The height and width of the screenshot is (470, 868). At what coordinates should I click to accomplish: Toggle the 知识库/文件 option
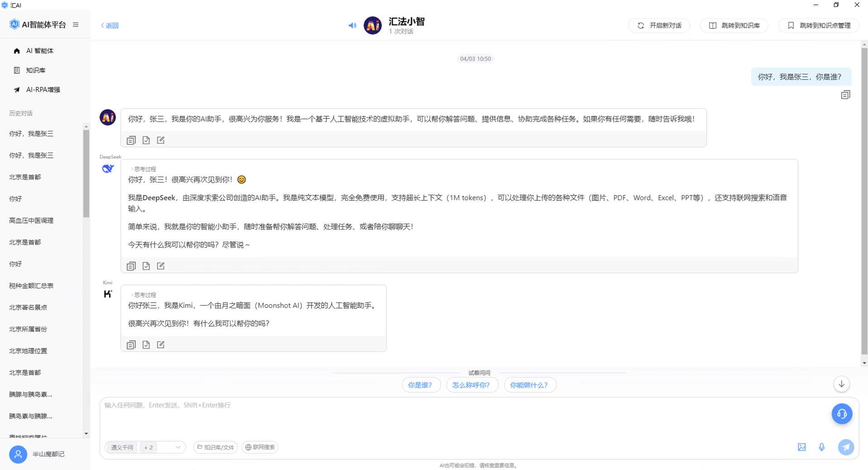click(216, 447)
